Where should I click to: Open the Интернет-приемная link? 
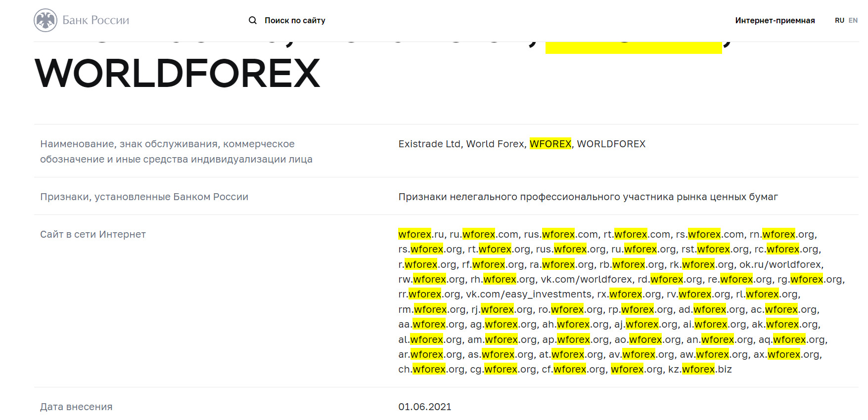775,20
